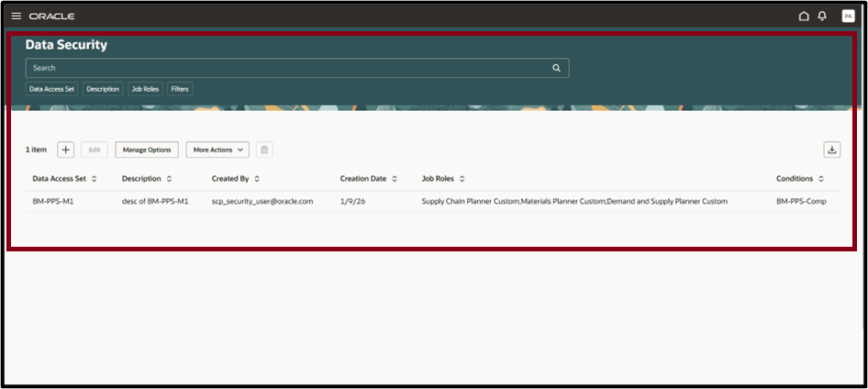Open the hamburger navigation menu

pos(17,16)
